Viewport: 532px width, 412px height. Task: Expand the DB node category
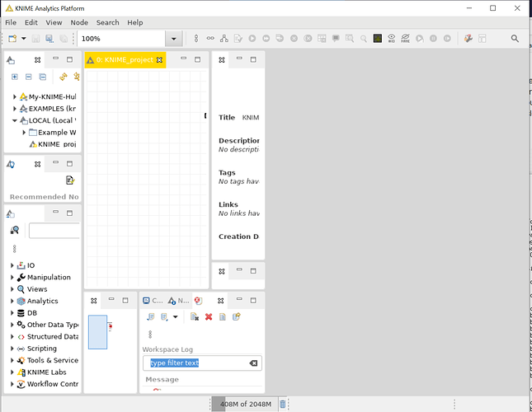12,313
